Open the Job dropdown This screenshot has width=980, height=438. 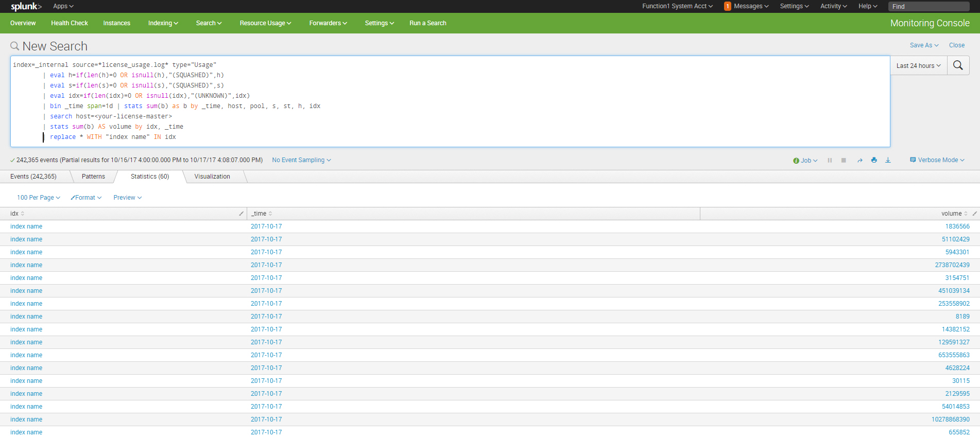click(x=805, y=161)
